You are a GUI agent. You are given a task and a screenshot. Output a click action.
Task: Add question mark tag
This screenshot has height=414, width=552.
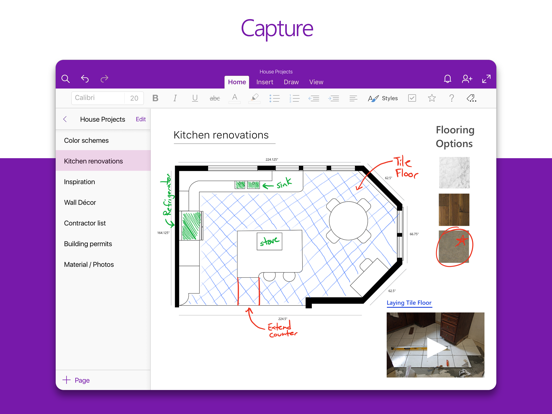click(x=451, y=98)
